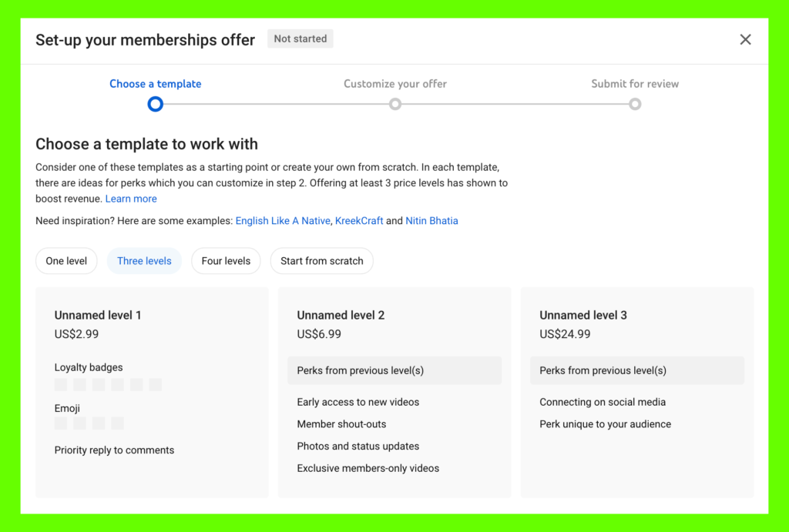Click the Customize your offer step circle

click(x=395, y=104)
